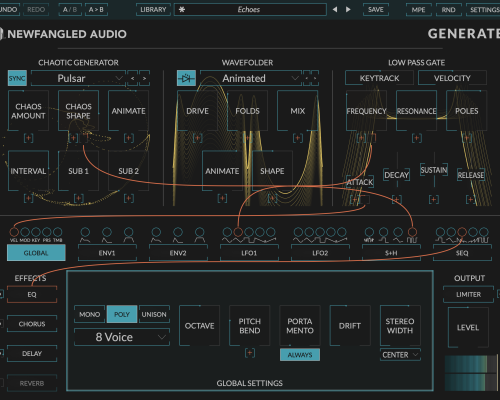Click the orange-connected LFO1 output circle

pyautogui.click(x=238, y=232)
